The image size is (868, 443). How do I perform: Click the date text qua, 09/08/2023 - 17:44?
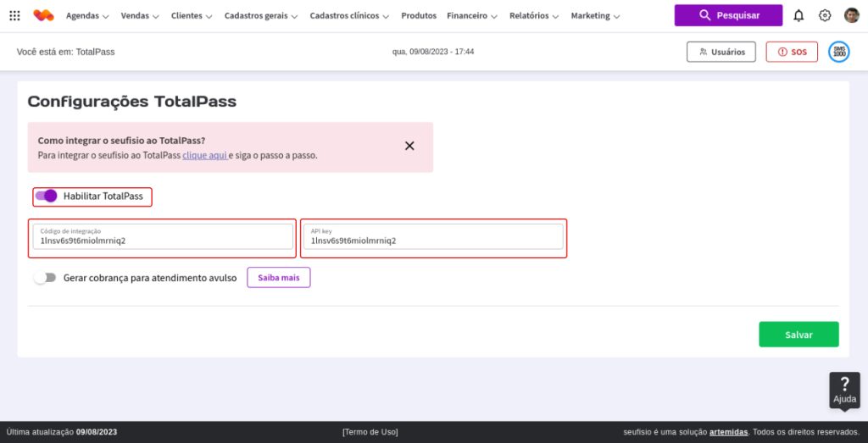click(x=433, y=52)
